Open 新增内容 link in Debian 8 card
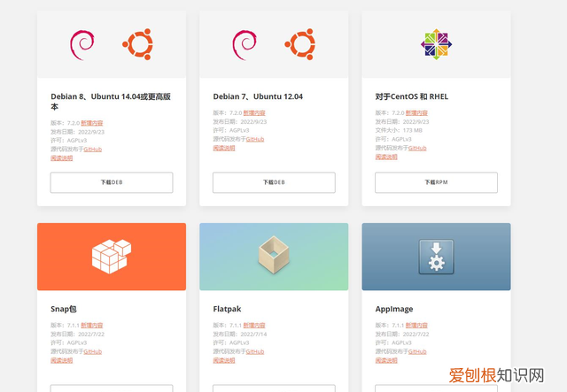Viewport: 567px width, 392px height. point(92,123)
